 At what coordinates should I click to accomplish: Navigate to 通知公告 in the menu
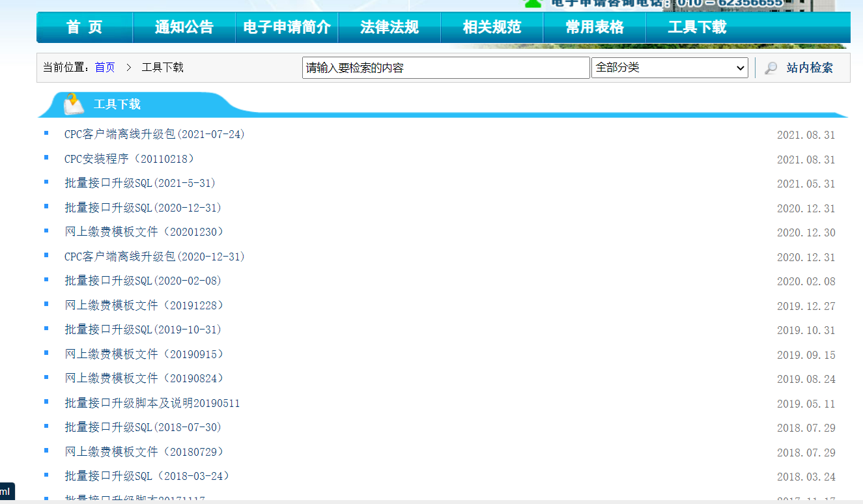pos(183,27)
